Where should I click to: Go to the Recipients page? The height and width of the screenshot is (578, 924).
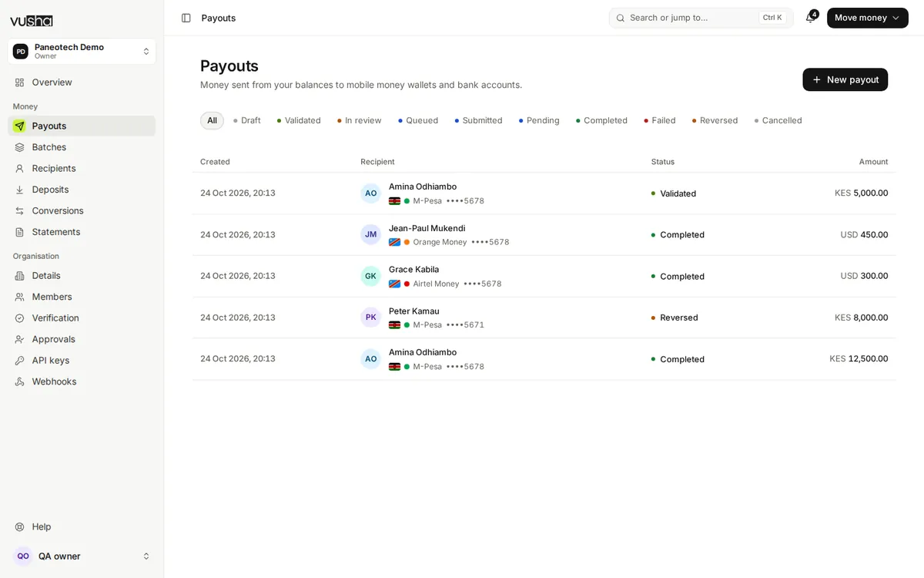pyautogui.click(x=82, y=168)
